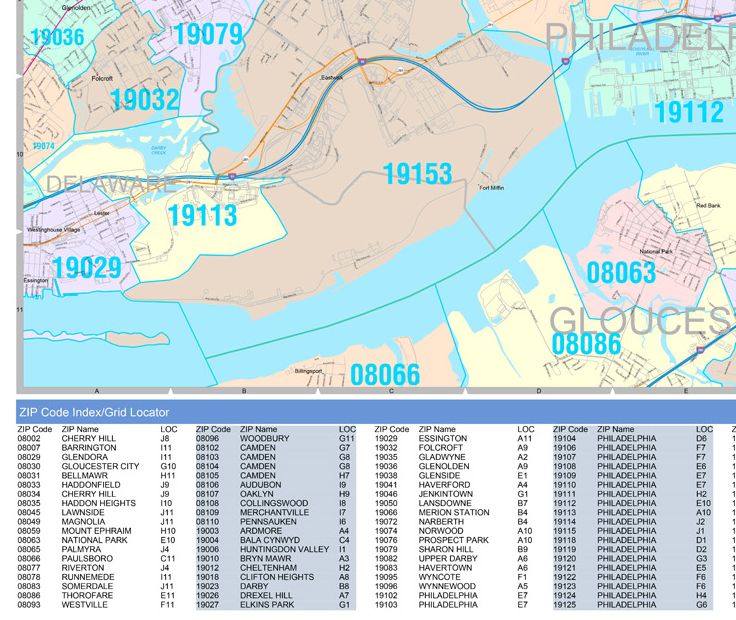The height and width of the screenshot is (620, 736).
Task: Click the ZIP Code Index/Grid Locator header
Action: [x=94, y=412]
